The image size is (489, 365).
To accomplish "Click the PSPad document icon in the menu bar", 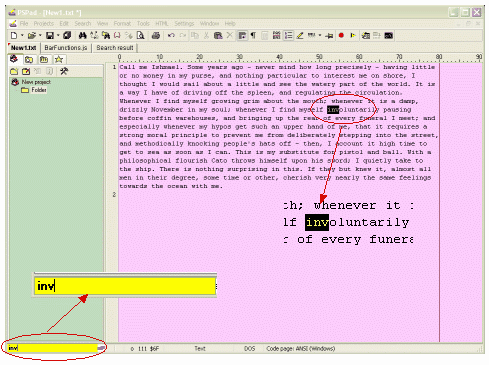I will [13, 23].
